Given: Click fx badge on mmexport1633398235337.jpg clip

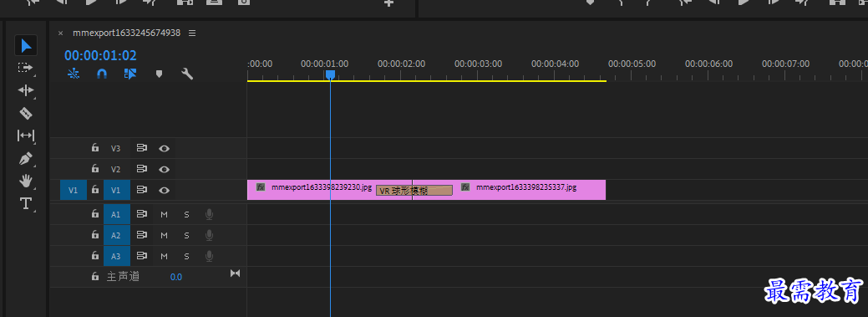Looking at the screenshot, I should pos(465,187).
